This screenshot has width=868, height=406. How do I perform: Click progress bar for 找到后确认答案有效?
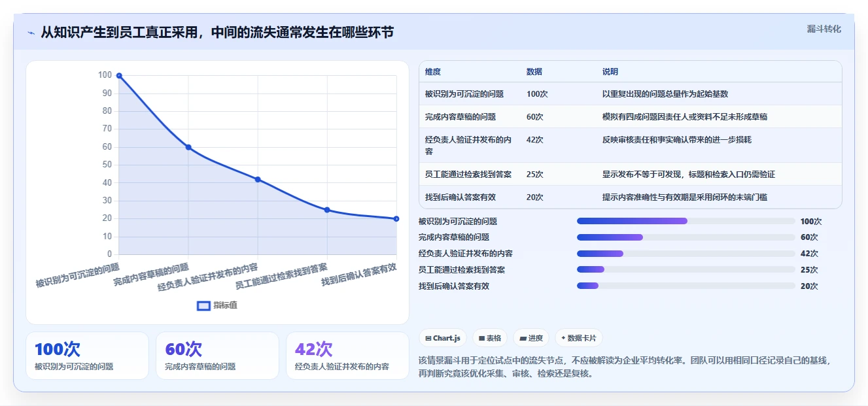pos(686,286)
